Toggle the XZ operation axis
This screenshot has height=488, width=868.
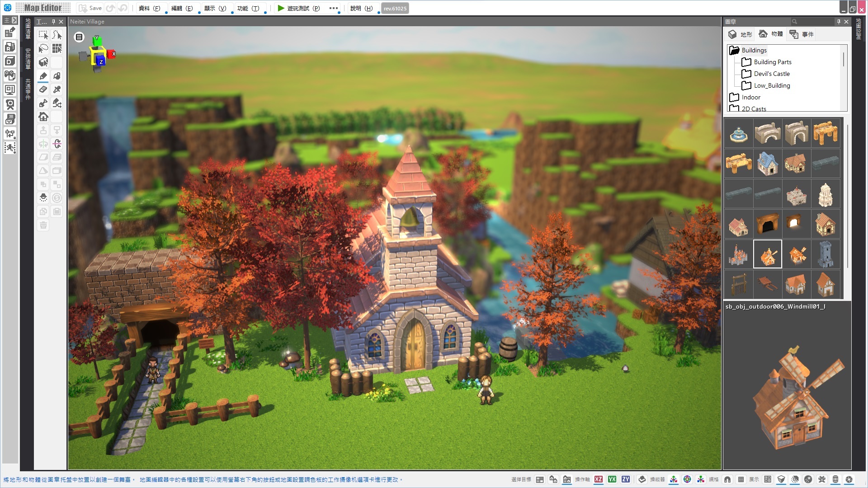tap(599, 479)
